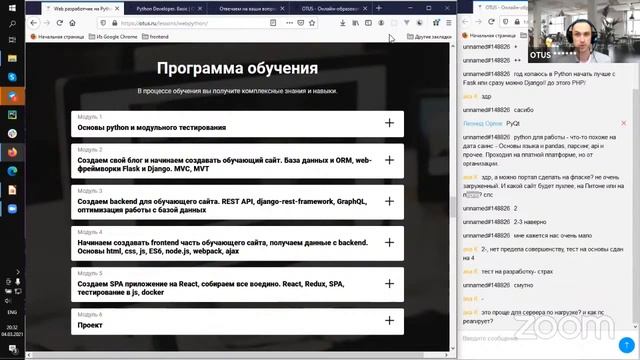The height and width of the screenshot is (360, 640).
Task: Open Из Google Chrome bookmarks folder
Action: tap(113, 37)
